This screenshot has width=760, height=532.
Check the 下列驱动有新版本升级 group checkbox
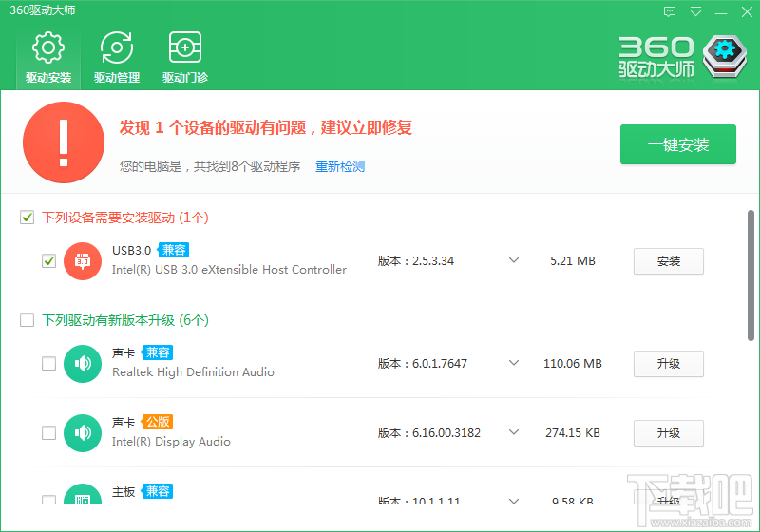point(28,320)
